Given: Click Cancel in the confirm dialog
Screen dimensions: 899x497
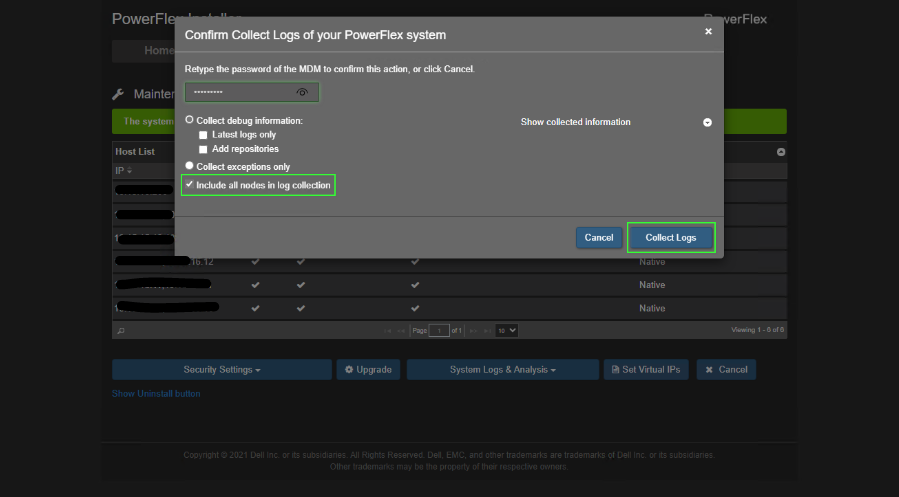Looking at the screenshot, I should click(599, 237).
